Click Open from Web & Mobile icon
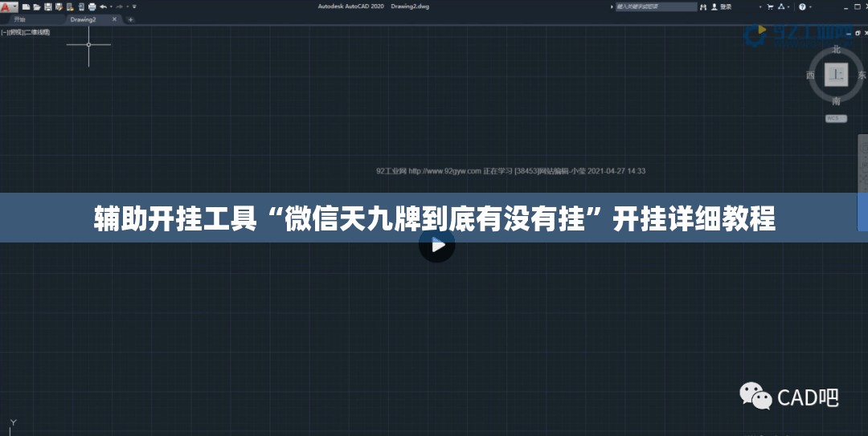The image size is (868, 436). (x=70, y=6)
